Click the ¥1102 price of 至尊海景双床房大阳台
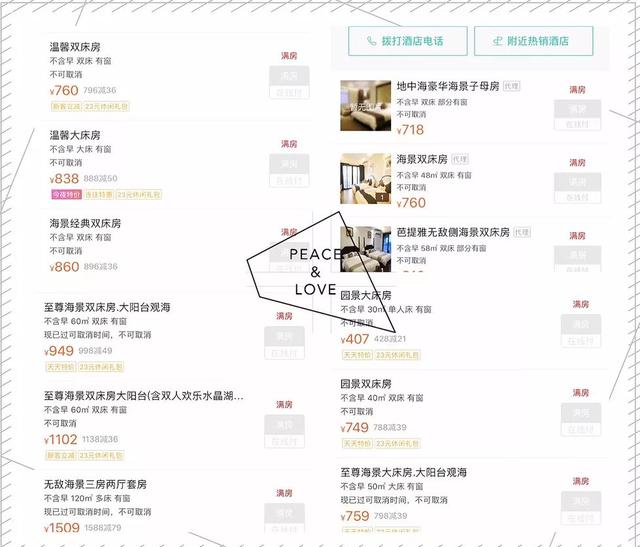Screen dimensions: 640x547 coord(60,440)
